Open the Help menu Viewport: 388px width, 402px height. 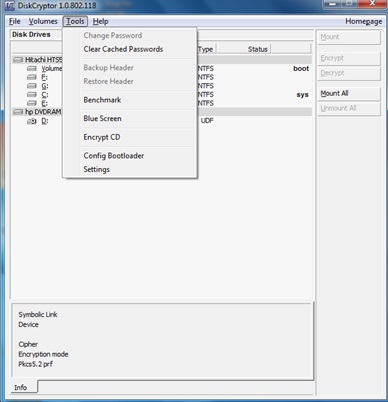click(100, 21)
